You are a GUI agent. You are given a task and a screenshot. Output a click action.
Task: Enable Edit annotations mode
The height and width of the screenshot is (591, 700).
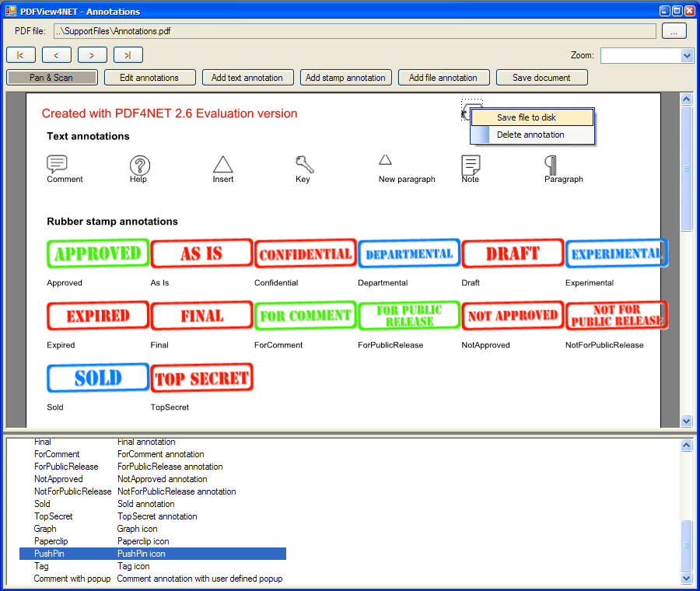[x=148, y=78]
